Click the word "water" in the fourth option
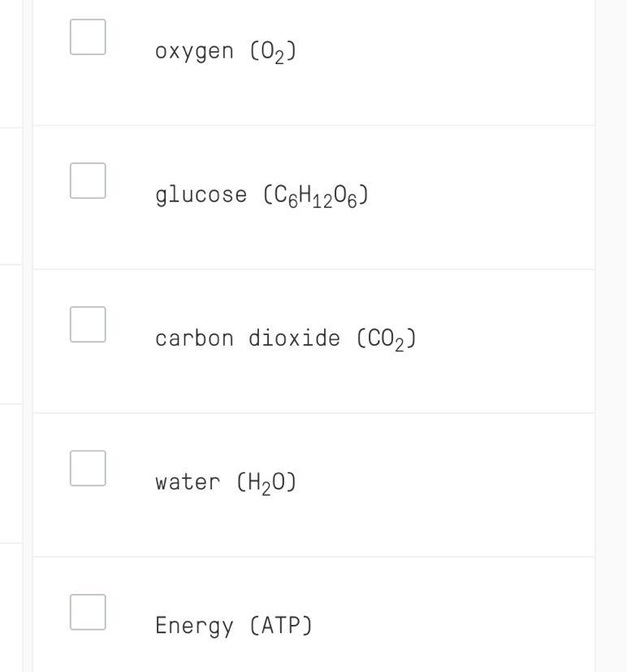Viewport: 627px width, 672px height. (x=187, y=482)
